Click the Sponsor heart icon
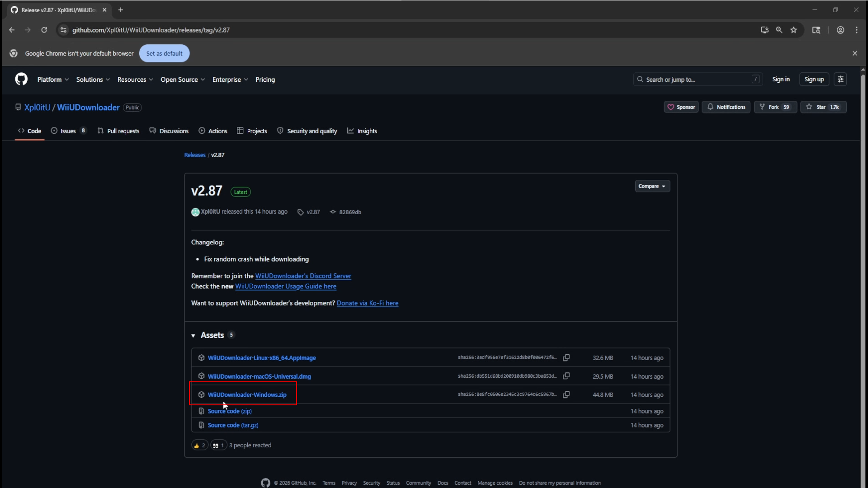 pos(671,107)
